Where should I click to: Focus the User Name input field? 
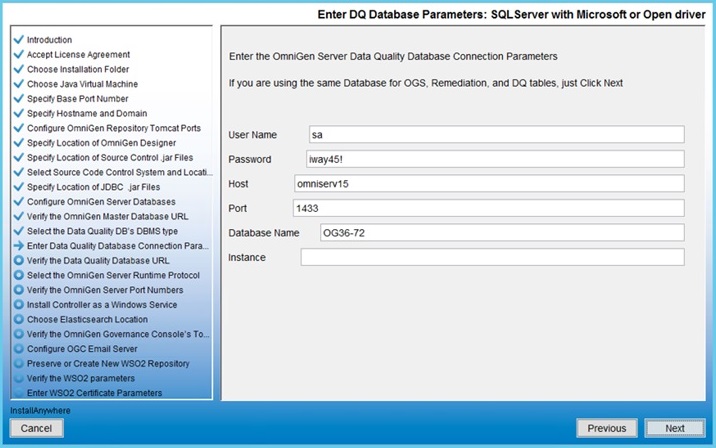496,135
